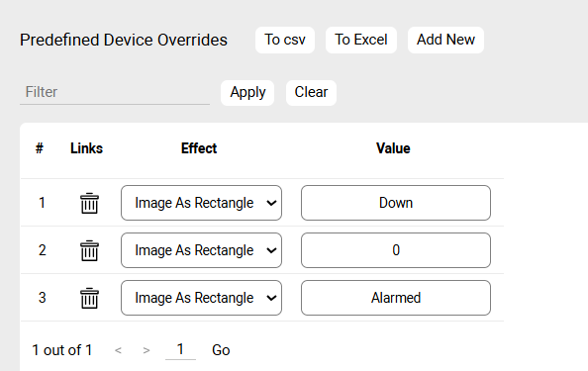The image size is (588, 371).
Task: Click the Value column header
Action: coord(393,148)
